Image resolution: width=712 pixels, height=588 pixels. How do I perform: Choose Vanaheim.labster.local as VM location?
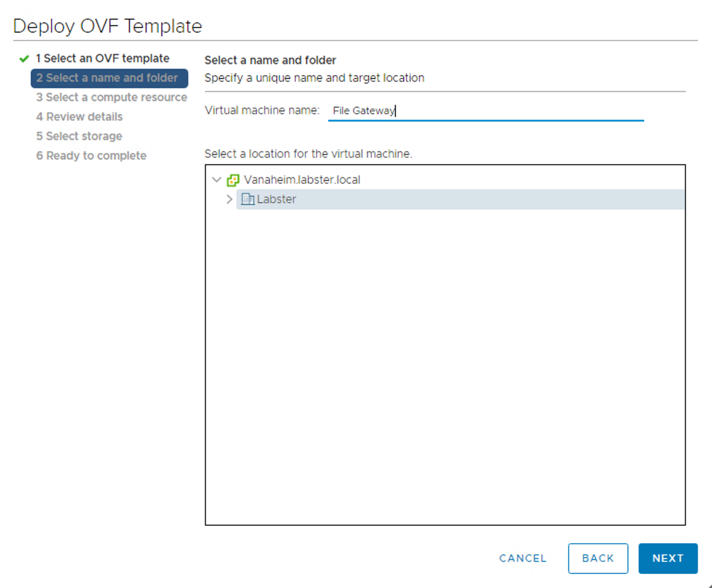click(x=302, y=180)
